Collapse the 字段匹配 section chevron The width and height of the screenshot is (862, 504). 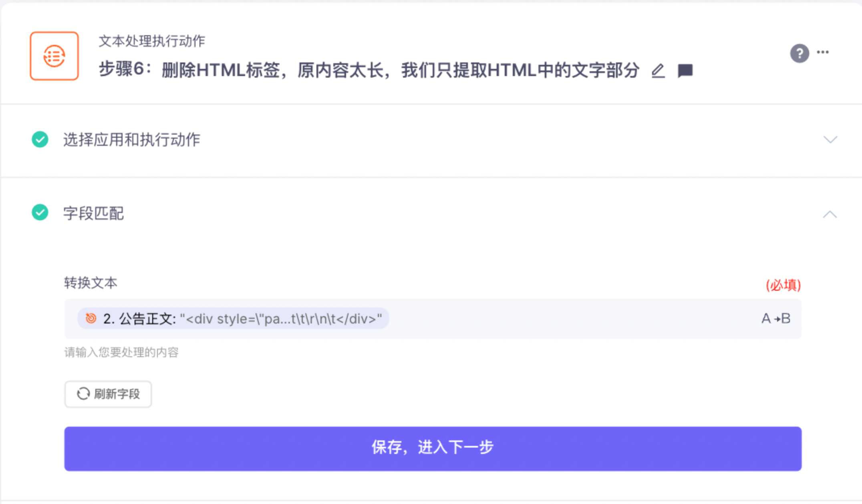[x=830, y=214]
